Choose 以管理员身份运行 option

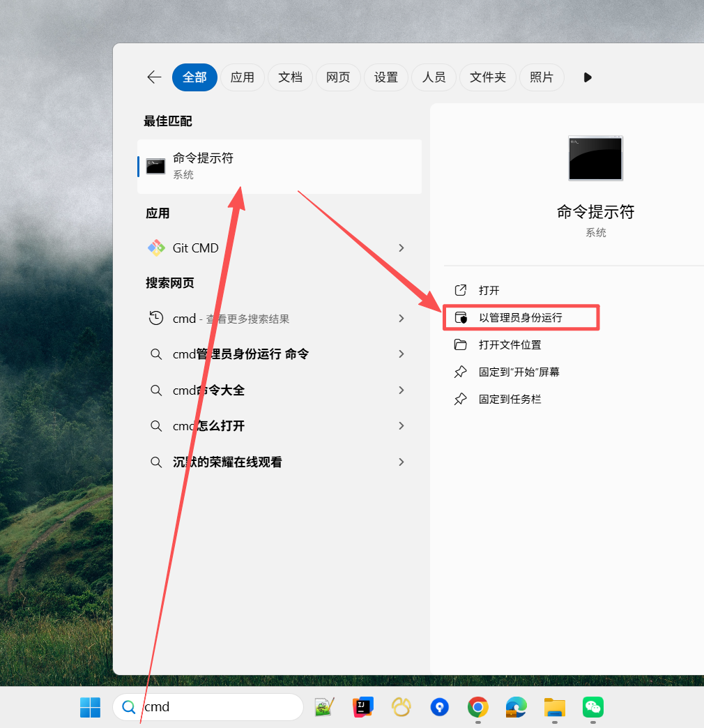click(x=521, y=317)
